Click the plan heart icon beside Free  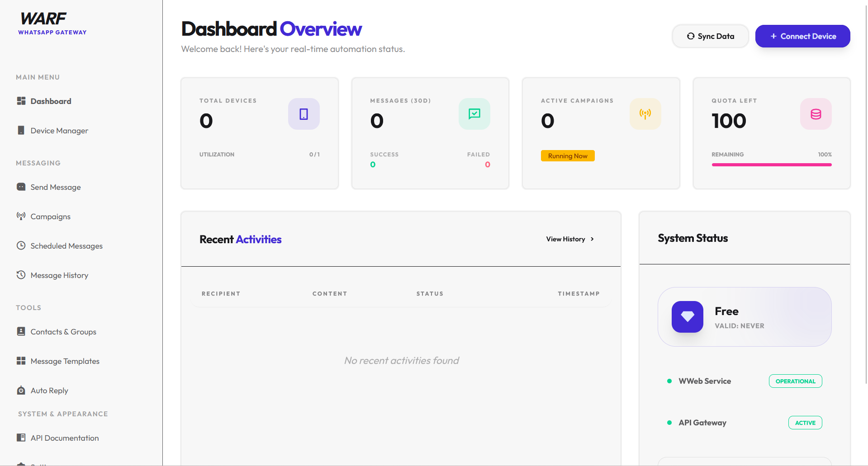coord(688,317)
